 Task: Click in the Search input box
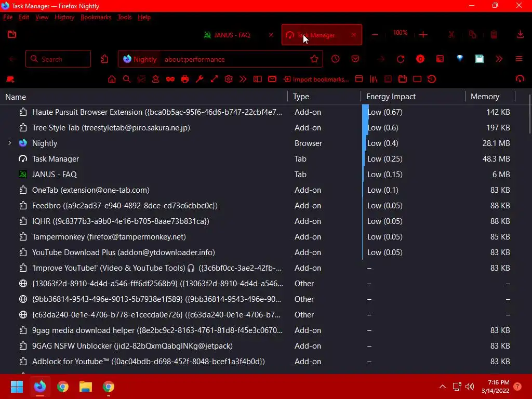[x=58, y=59]
